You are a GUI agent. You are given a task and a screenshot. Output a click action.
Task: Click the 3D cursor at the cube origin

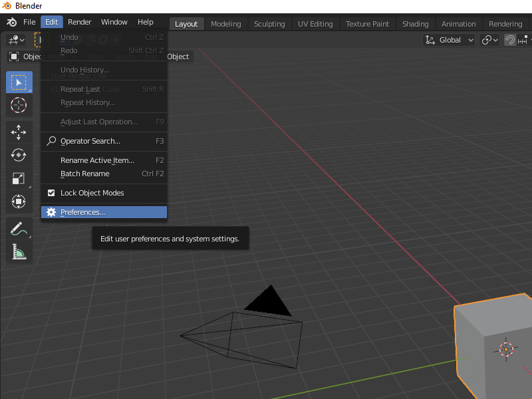click(506, 349)
